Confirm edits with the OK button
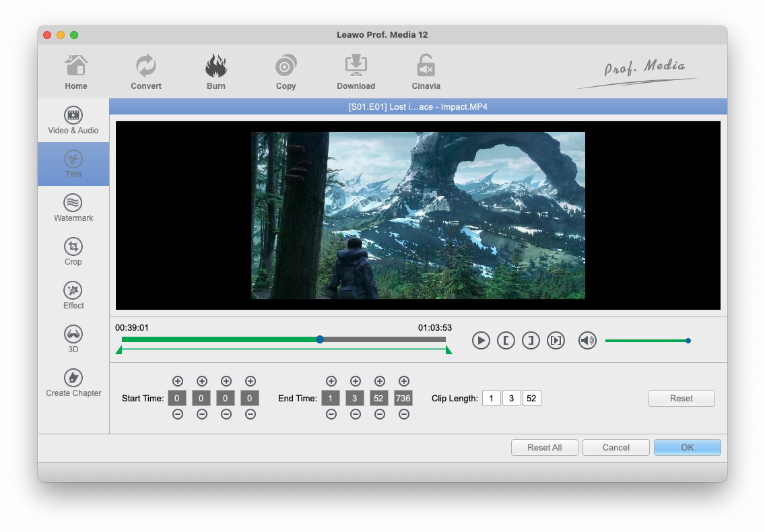765x532 pixels. point(687,448)
